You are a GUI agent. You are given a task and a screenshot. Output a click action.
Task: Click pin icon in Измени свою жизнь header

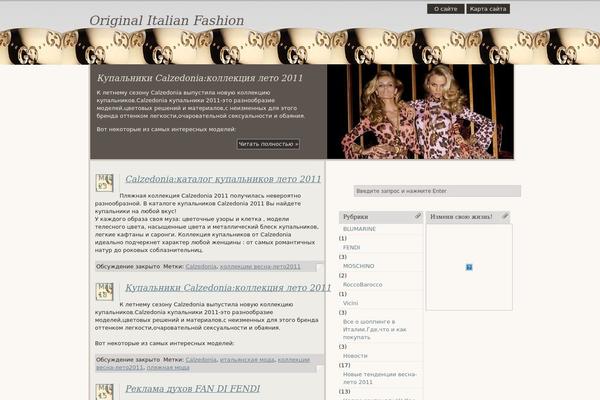coord(505,216)
